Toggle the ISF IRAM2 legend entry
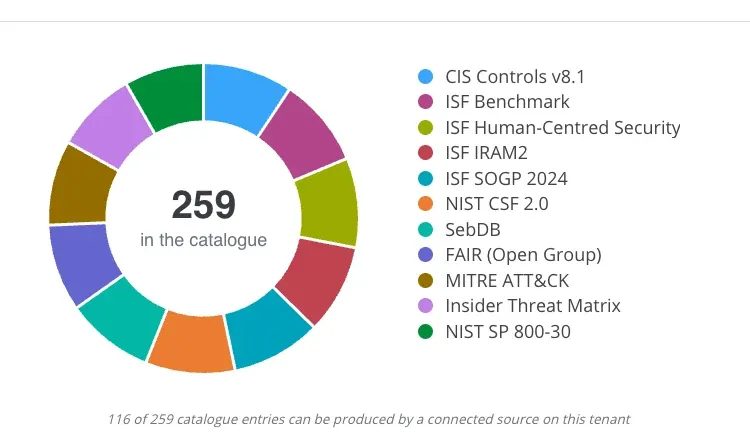The image size is (750, 434). [473, 153]
